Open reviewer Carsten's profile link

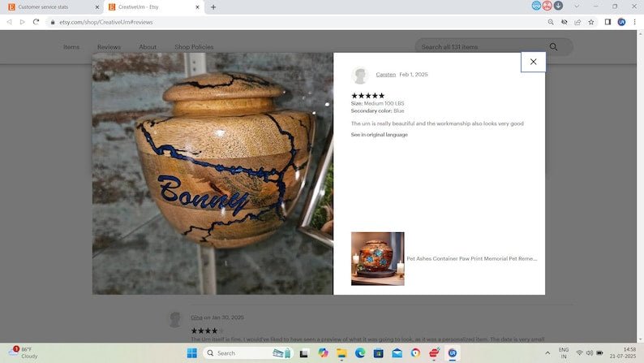[x=385, y=75]
